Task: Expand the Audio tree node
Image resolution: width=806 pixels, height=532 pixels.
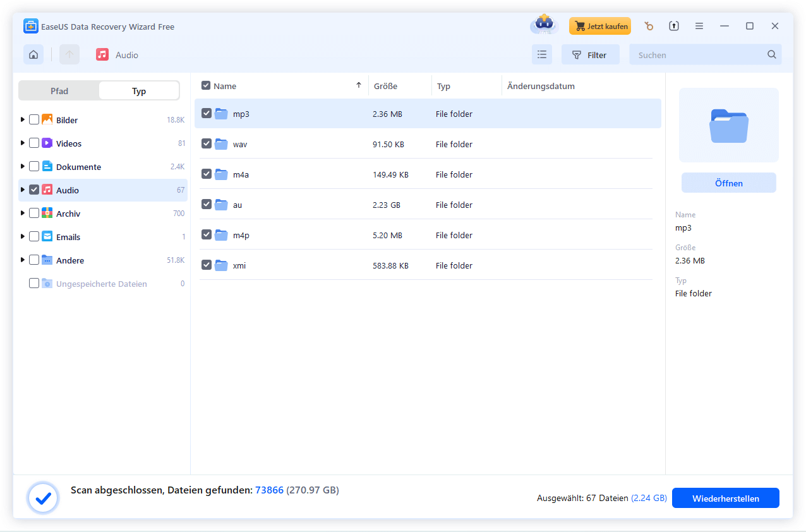Action: 23,190
